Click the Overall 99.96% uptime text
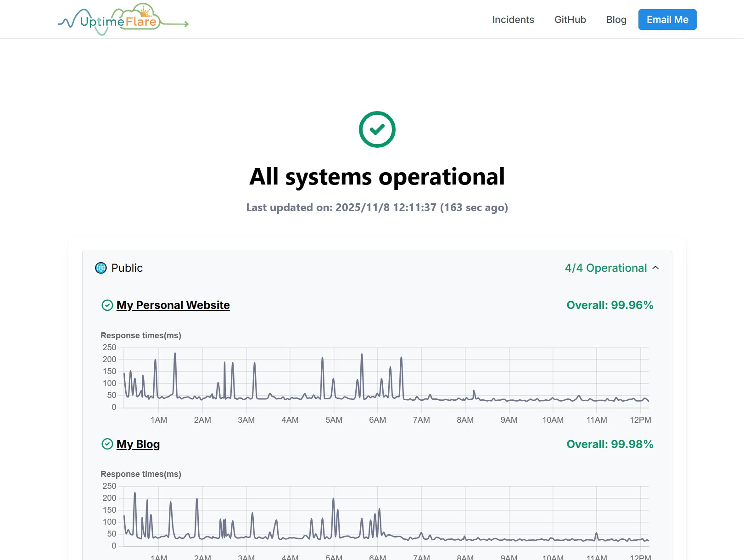Viewport: 744px width, 560px height. (610, 305)
